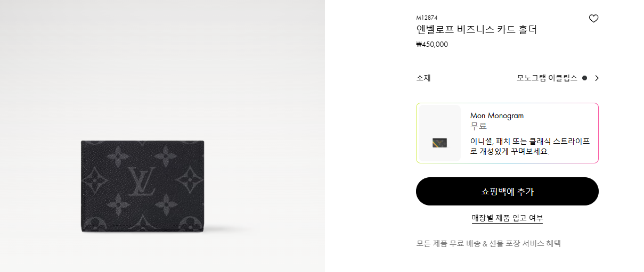Click the Mon Monogram title
The width and height of the screenshot is (644, 272).
point(497,116)
